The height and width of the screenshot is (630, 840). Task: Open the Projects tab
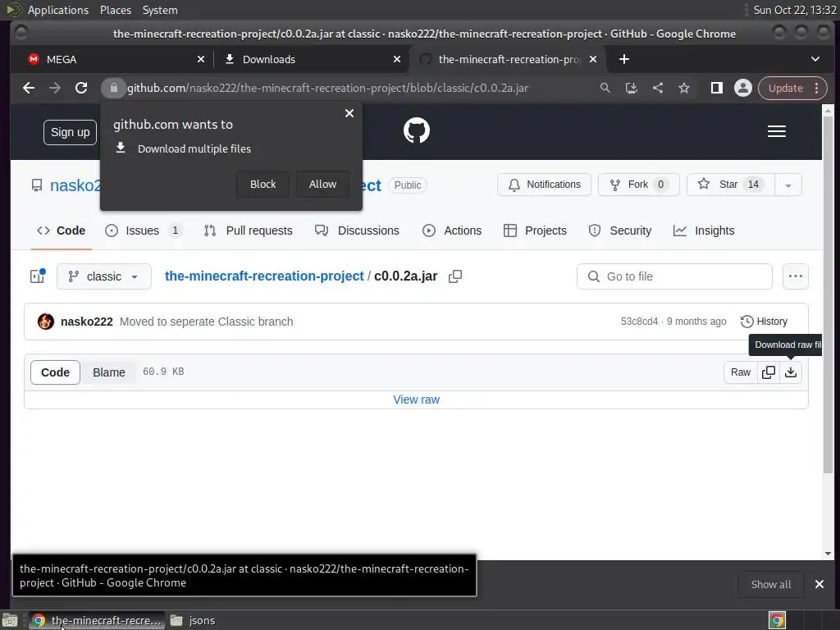(x=535, y=231)
